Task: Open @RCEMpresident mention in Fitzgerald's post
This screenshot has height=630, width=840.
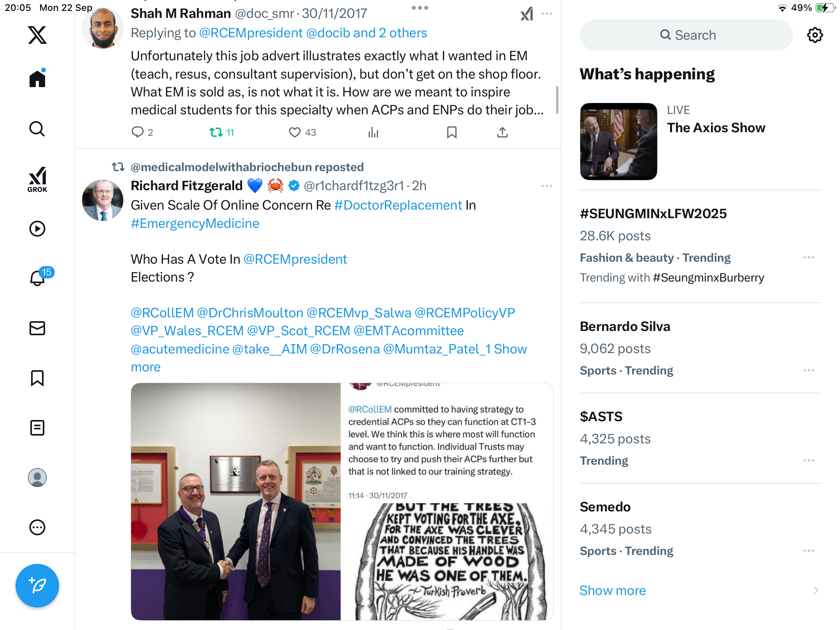Action: (x=295, y=259)
